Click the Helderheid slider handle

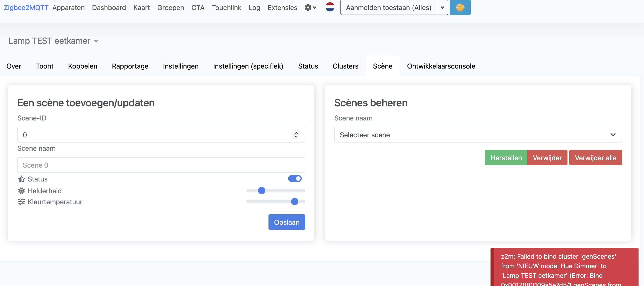261,191
